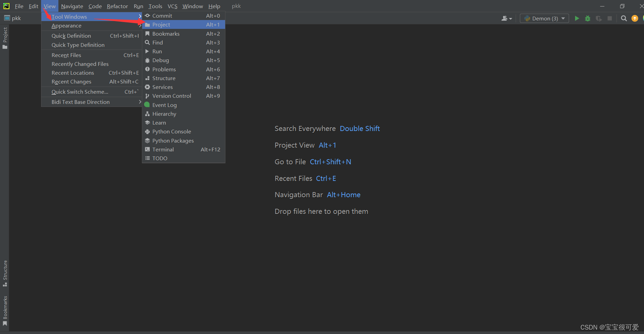
Task: Open Terminal tool window entry
Action: [183, 149]
